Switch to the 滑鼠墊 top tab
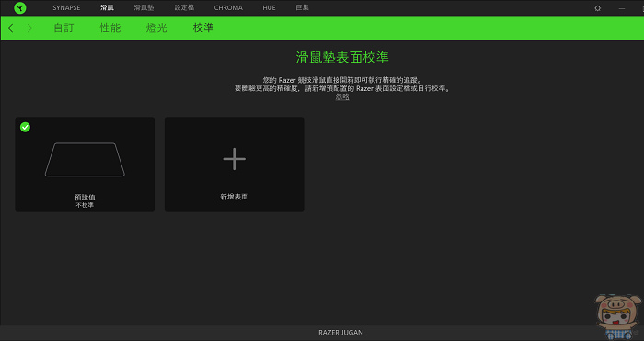The width and height of the screenshot is (644, 341). [144, 7]
